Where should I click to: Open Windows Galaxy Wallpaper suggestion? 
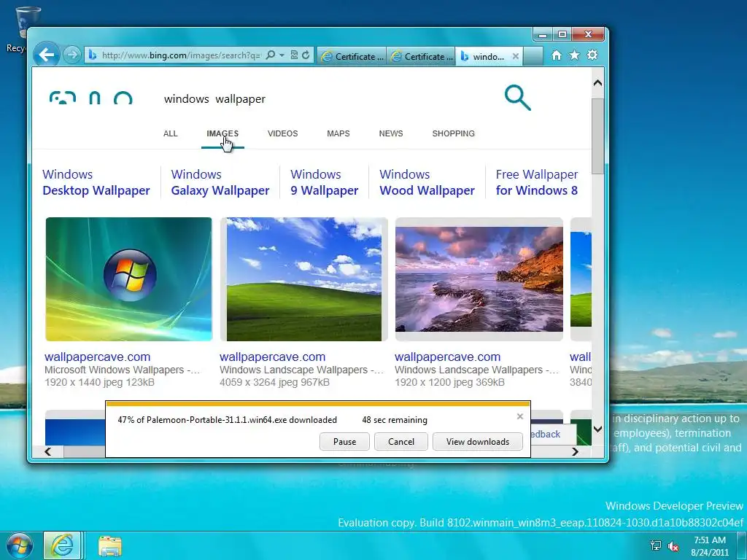click(220, 182)
